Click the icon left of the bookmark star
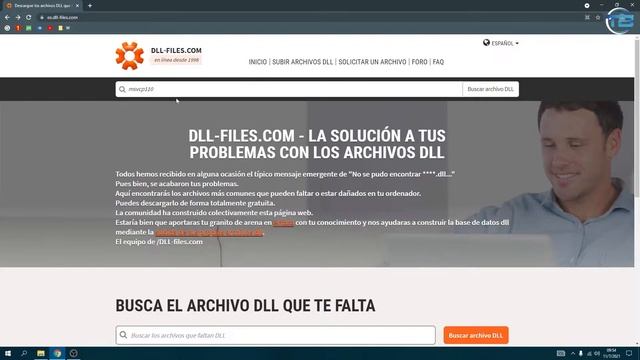640x360 pixels. 587,18
